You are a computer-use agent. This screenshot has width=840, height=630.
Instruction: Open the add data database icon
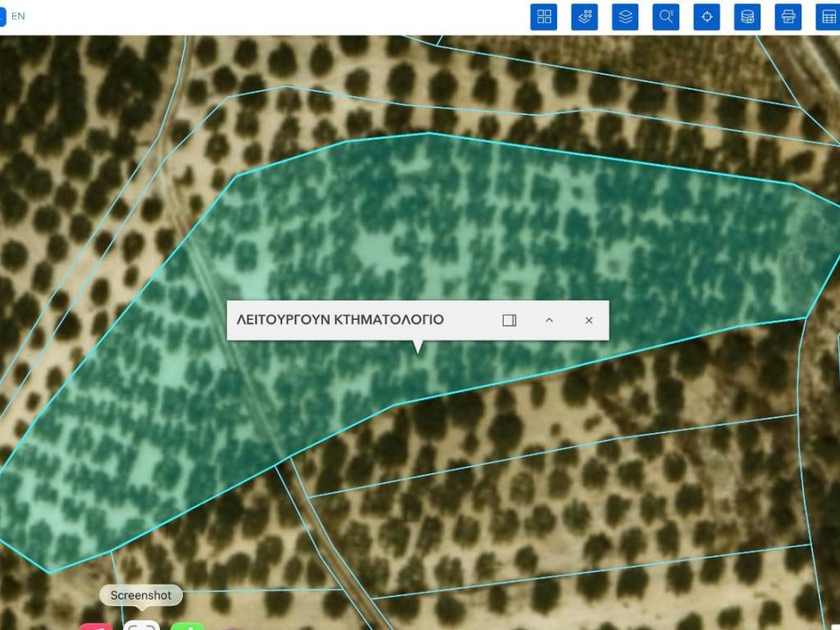(x=747, y=16)
